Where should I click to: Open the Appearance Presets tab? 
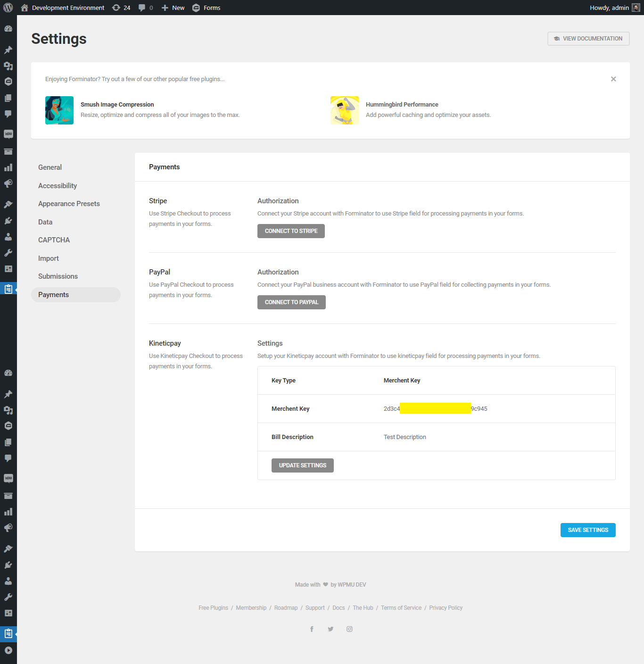point(69,204)
